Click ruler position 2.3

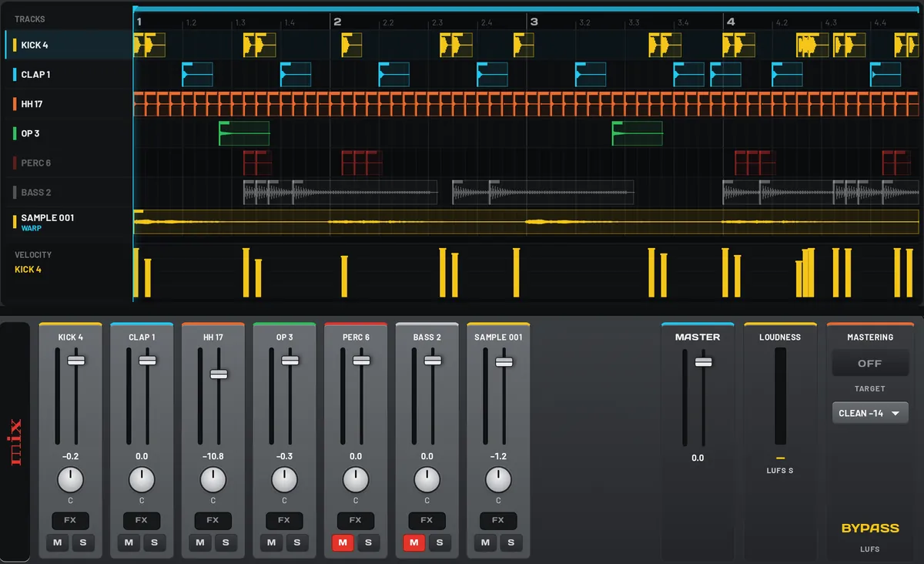[437, 23]
